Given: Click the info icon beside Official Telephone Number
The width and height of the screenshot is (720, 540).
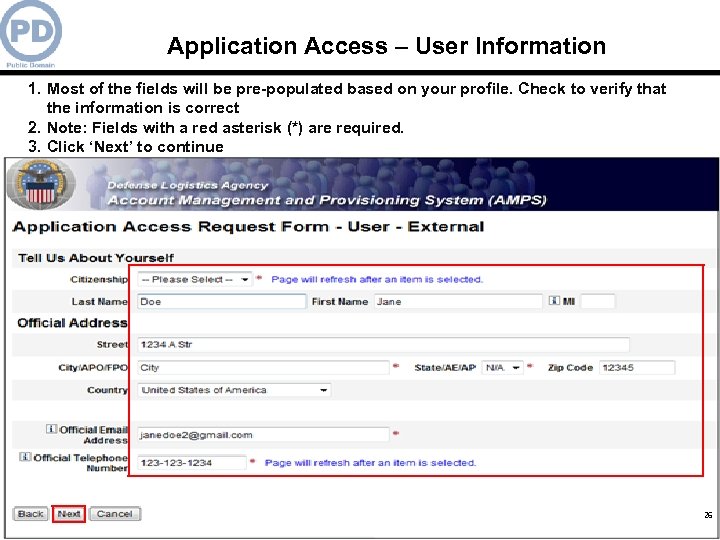Looking at the screenshot, I should point(25,457).
